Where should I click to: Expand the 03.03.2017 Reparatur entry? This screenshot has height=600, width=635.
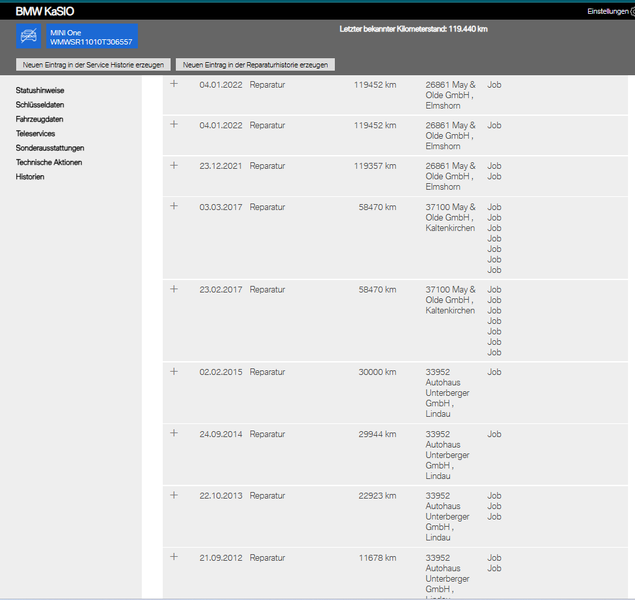click(174, 206)
